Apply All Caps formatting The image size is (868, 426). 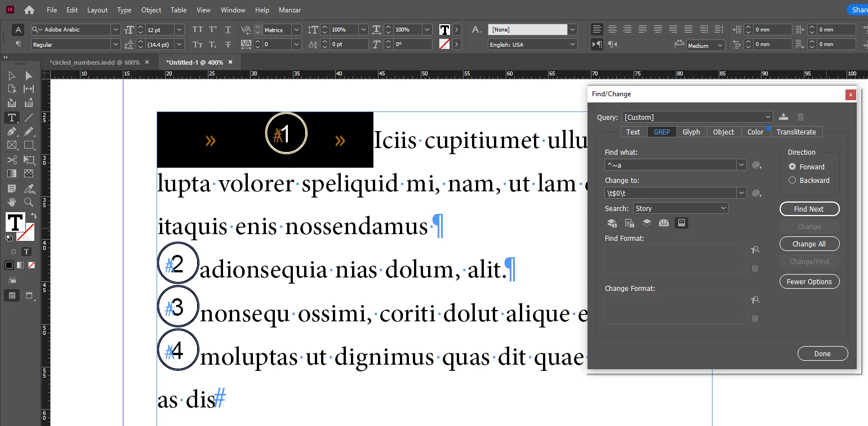198,30
